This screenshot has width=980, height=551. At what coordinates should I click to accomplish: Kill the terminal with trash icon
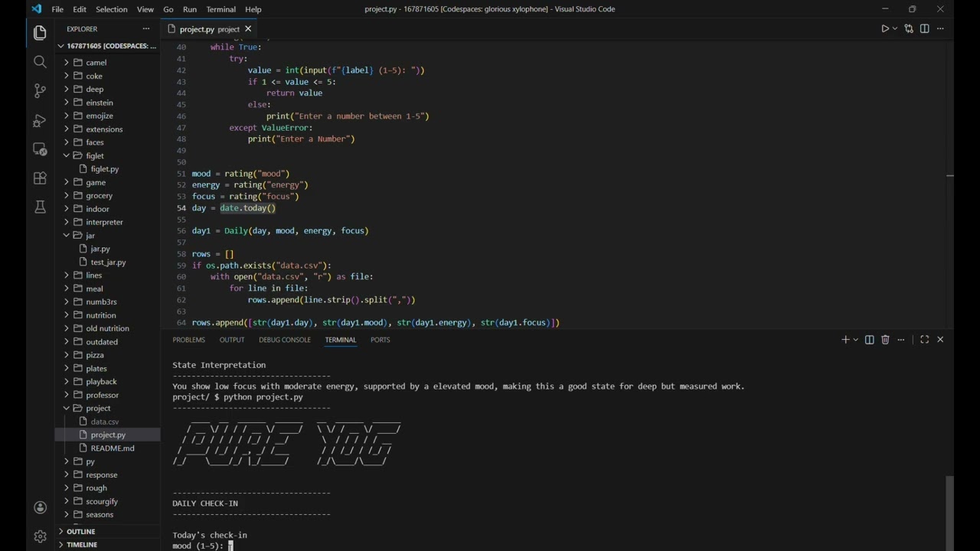[x=885, y=340]
